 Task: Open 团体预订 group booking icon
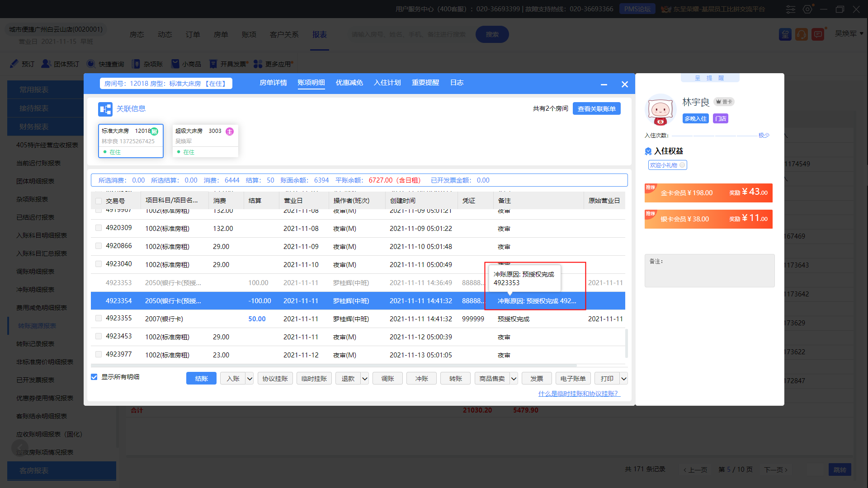[x=46, y=64]
